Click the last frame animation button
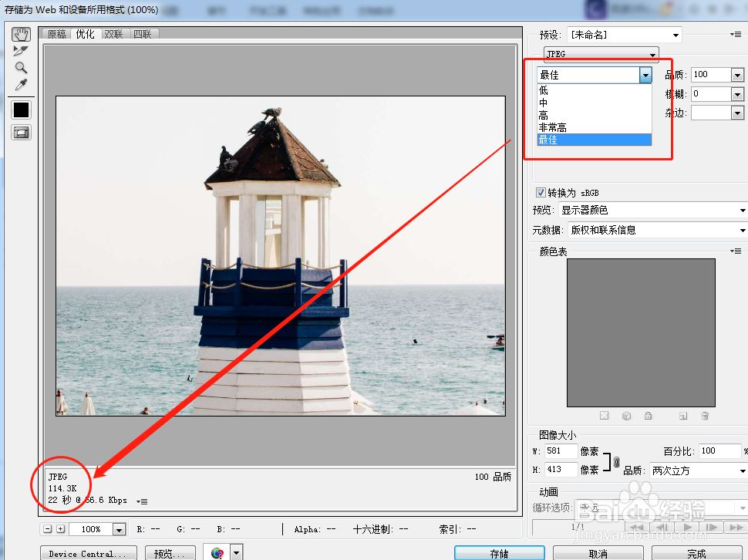This screenshot has height=560, width=748. coord(736,527)
